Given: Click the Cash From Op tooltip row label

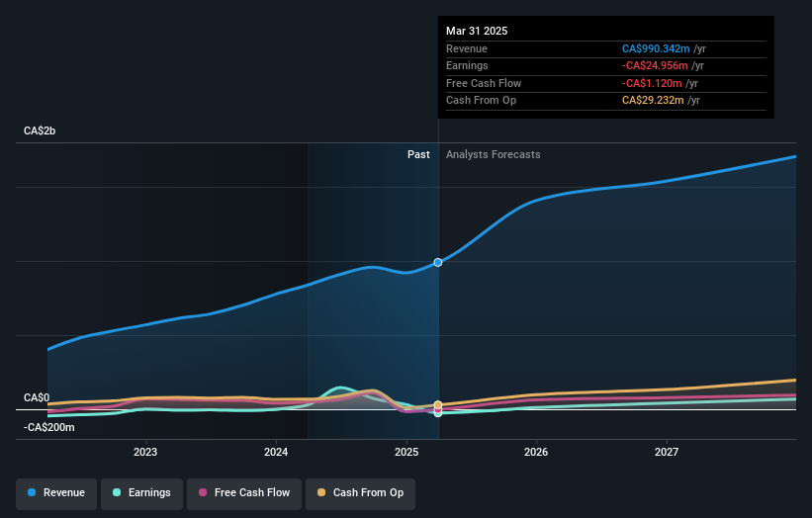Looking at the screenshot, I should (481, 101).
